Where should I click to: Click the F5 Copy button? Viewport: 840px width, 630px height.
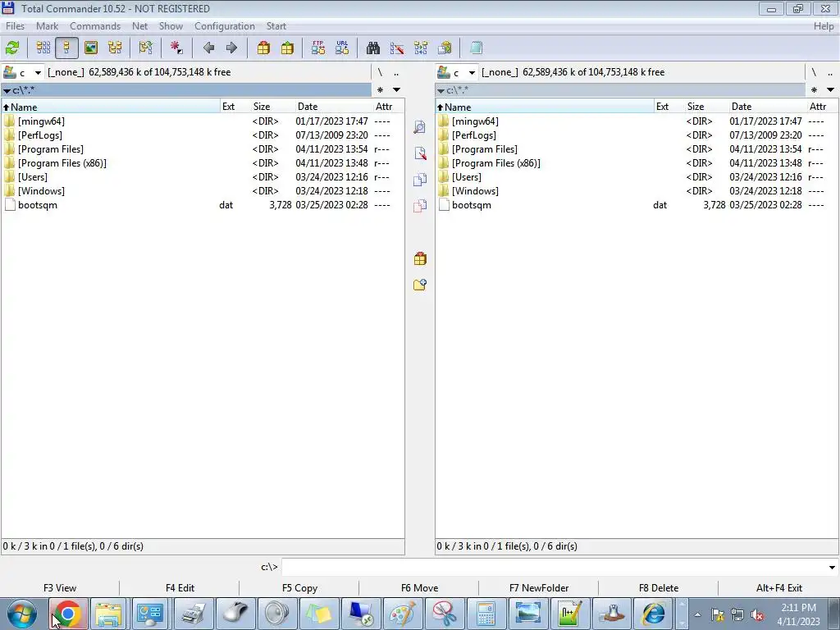pyautogui.click(x=299, y=587)
